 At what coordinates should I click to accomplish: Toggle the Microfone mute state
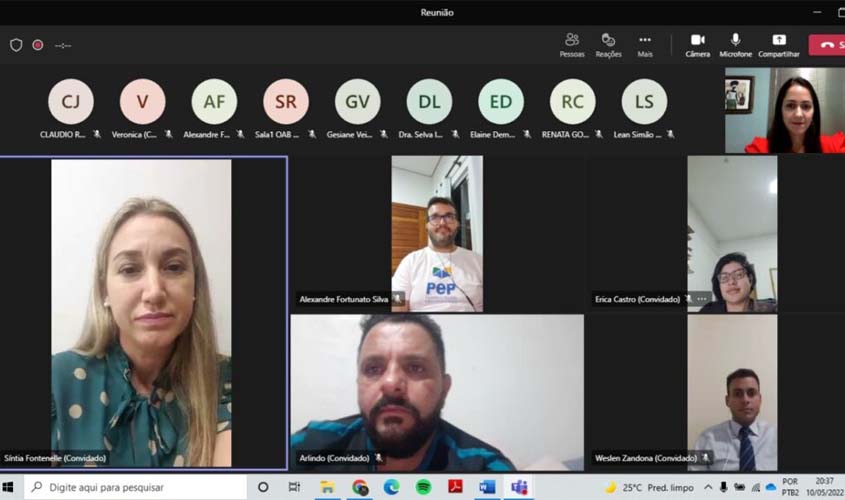point(735,44)
